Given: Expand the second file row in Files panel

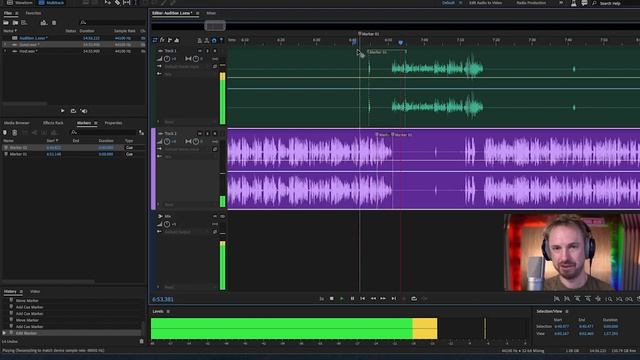Looking at the screenshot, I should point(5,44).
